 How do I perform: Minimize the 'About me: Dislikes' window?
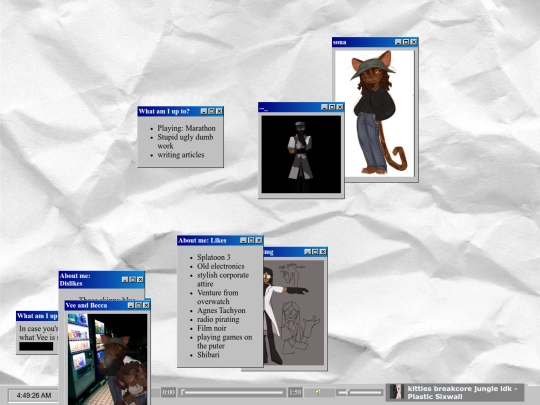[x=125, y=279]
